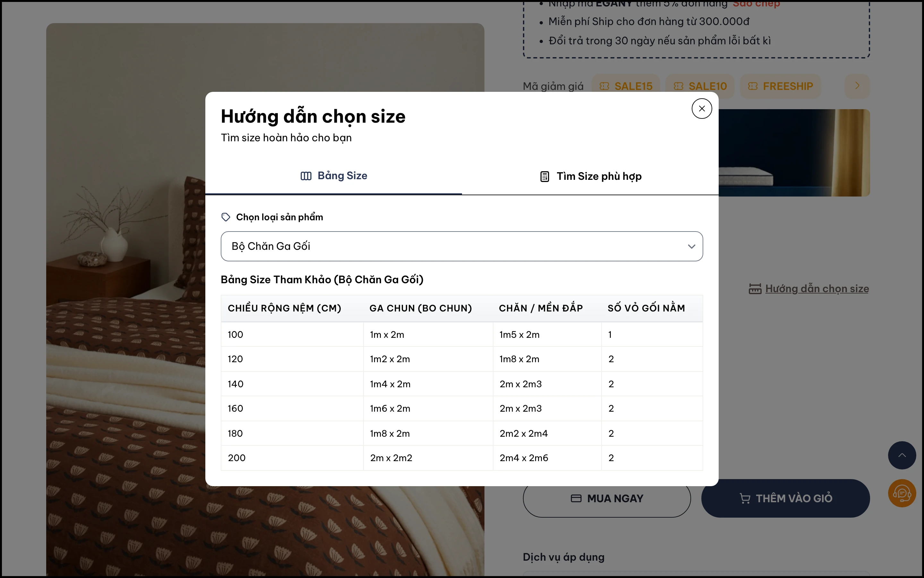Click the ticket icon on SALE15 coupon

pyautogui.click(x=604, y=86)
